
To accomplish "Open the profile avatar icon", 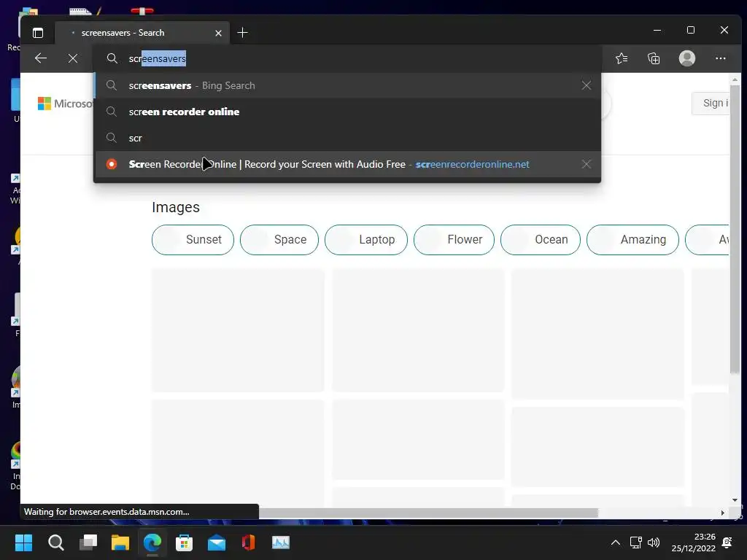I will 687,58.
